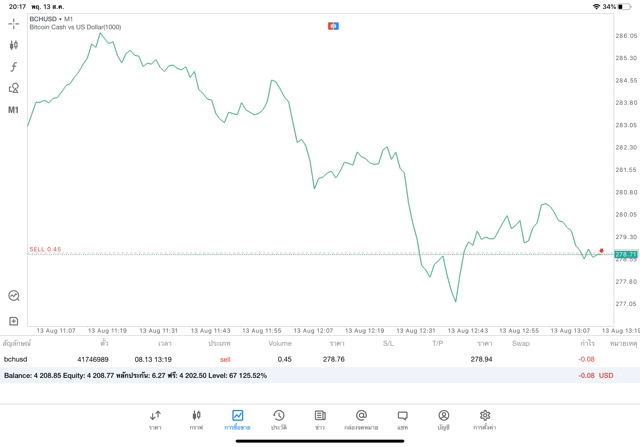Tap the new order plus icon
The image size is (640, 447).
point(14,321)
